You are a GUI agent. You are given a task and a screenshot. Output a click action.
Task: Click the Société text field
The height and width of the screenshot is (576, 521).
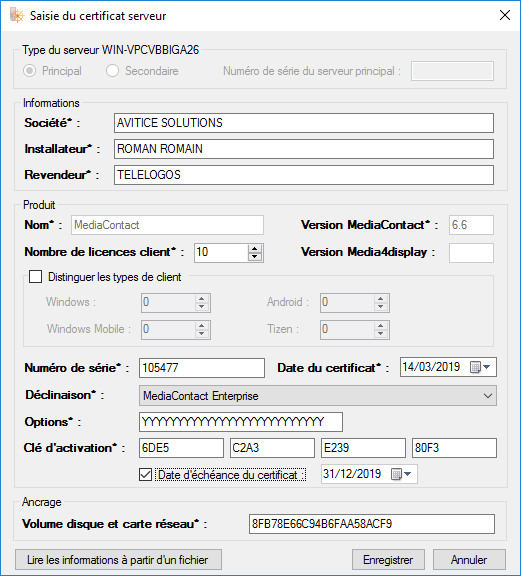(x=303, y=123)
